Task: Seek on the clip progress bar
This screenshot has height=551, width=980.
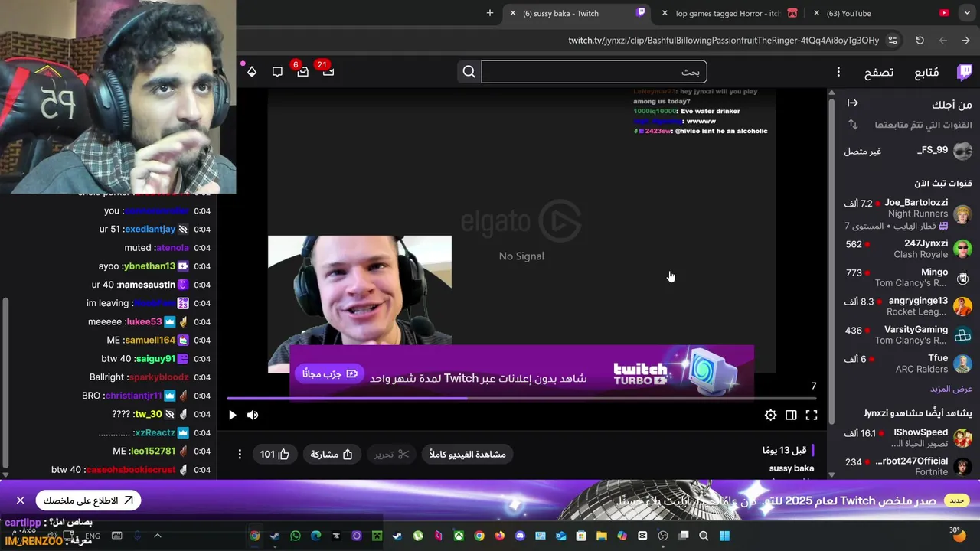Action: [521, 398]
